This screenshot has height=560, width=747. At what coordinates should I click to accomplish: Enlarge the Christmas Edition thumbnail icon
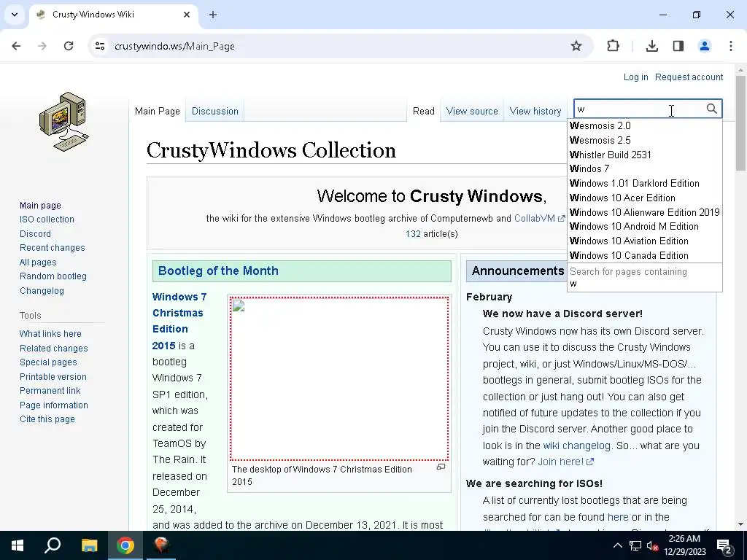(x=441, y=467)
